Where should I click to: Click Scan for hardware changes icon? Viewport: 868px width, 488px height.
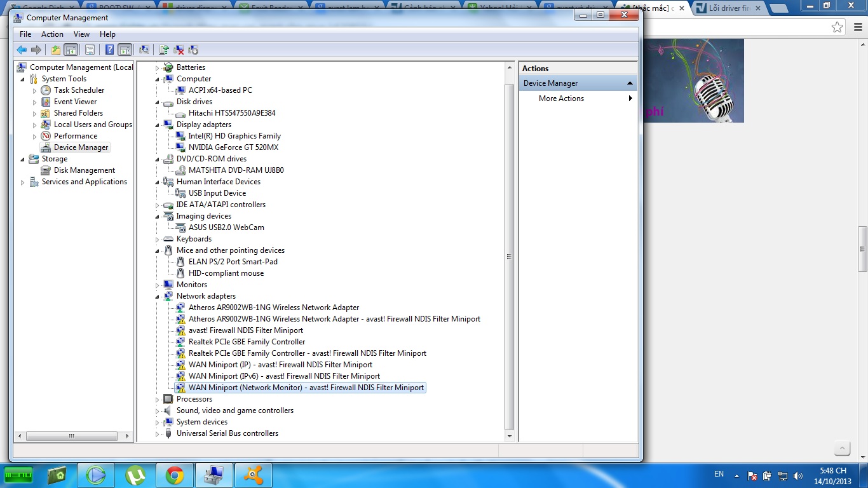[x=144, y=50]
